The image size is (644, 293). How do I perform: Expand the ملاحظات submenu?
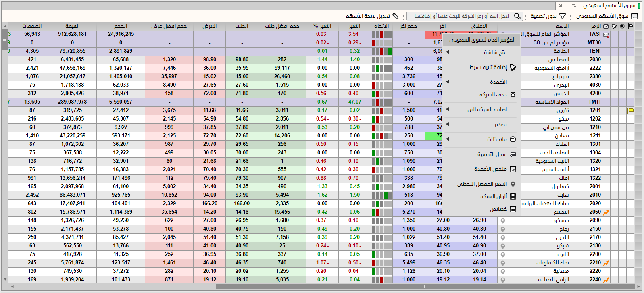click(481, 139)
